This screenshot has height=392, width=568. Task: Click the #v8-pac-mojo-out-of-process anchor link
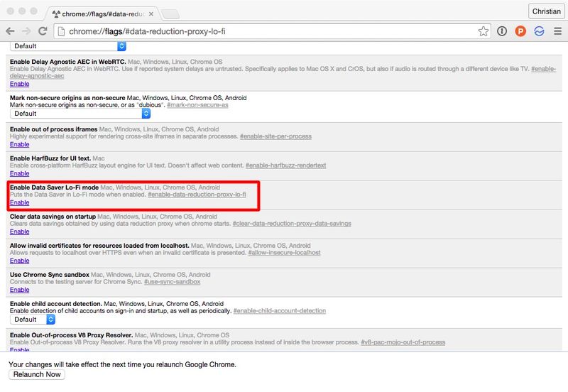[403, 342]
